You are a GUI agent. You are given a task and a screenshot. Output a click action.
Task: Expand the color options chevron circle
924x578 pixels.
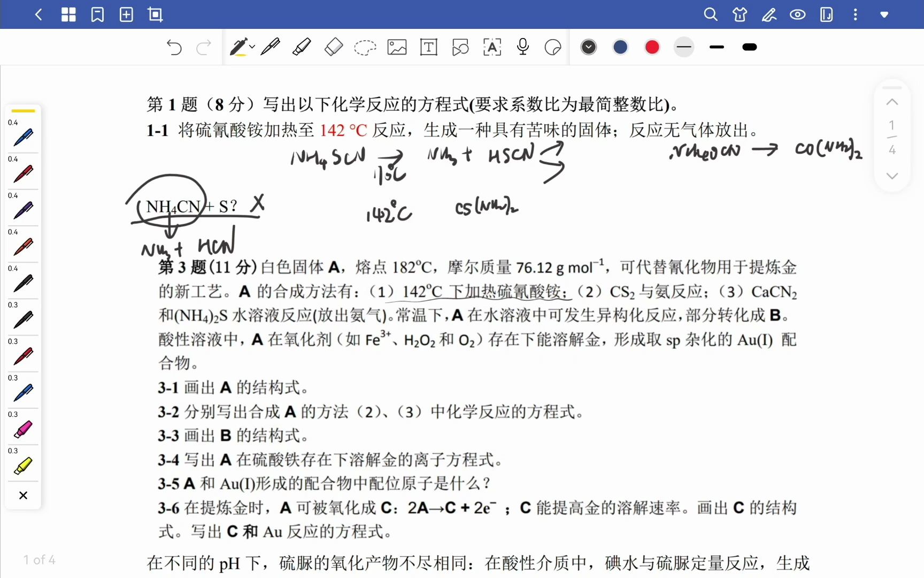[588, 47]
